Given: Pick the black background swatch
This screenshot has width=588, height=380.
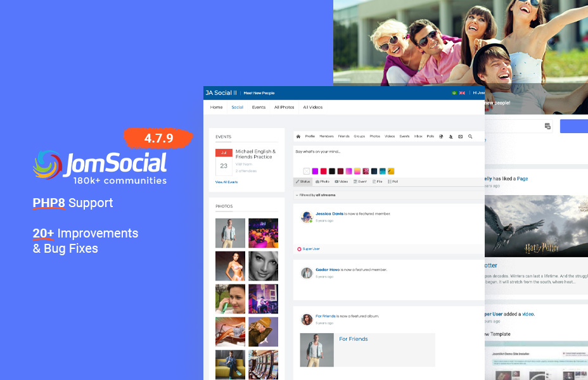Looking at the screenshot, I should point(332,171).
